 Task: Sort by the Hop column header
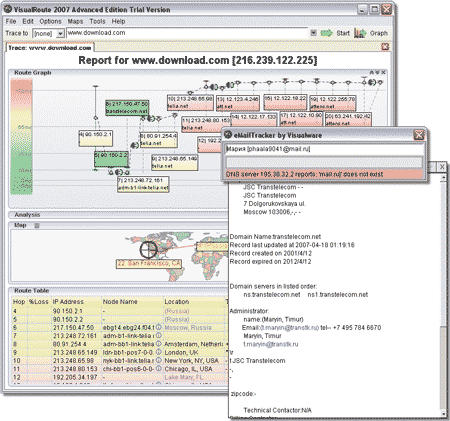click(x=19, y=302)
